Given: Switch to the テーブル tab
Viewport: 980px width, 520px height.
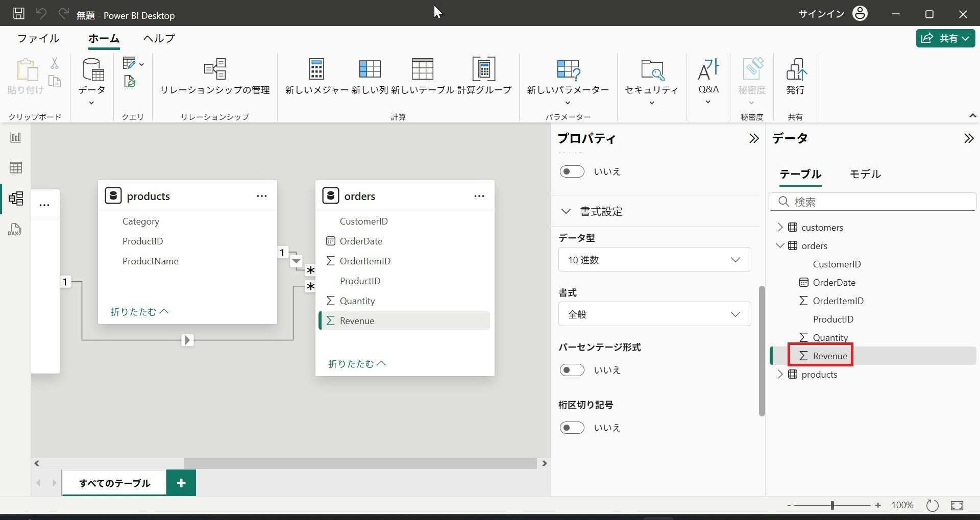Looking at the screenshot, I should click(800, 174).
